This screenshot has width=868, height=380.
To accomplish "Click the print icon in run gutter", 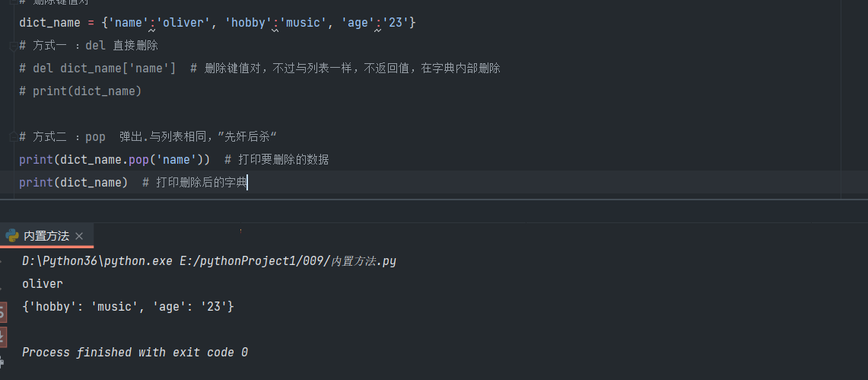I will coord(2,360).
